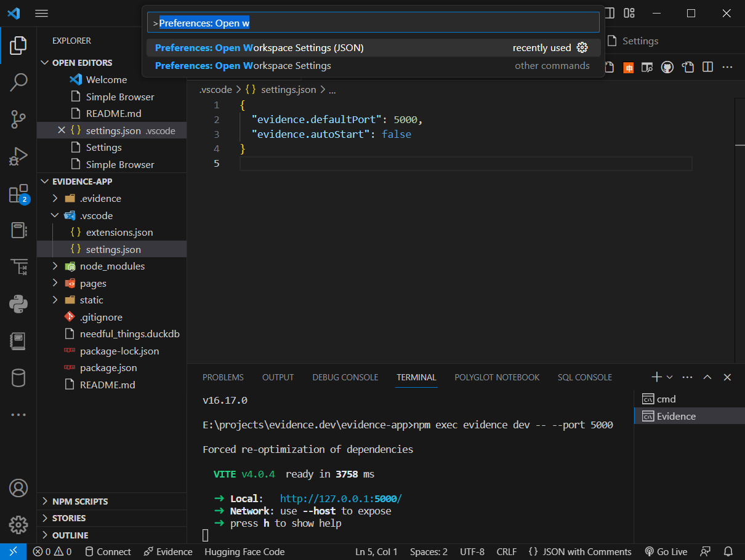Open the Source Control view
745x560 pixels.
point(18,119)
